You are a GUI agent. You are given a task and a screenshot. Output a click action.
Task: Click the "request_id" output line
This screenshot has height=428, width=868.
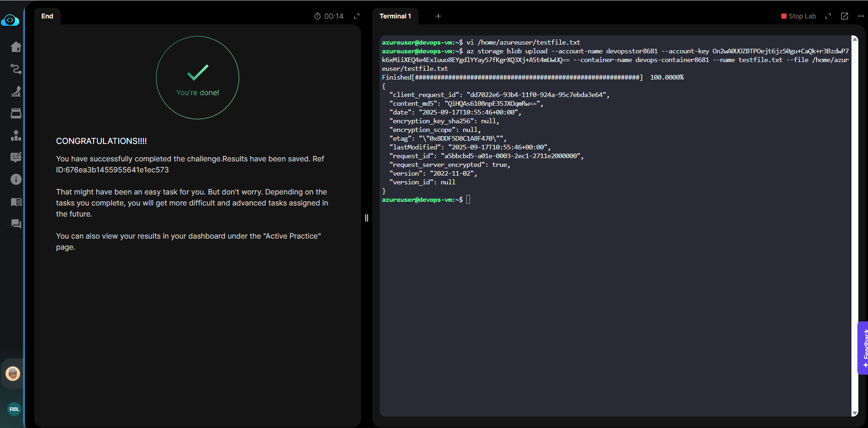coord(486,156)
